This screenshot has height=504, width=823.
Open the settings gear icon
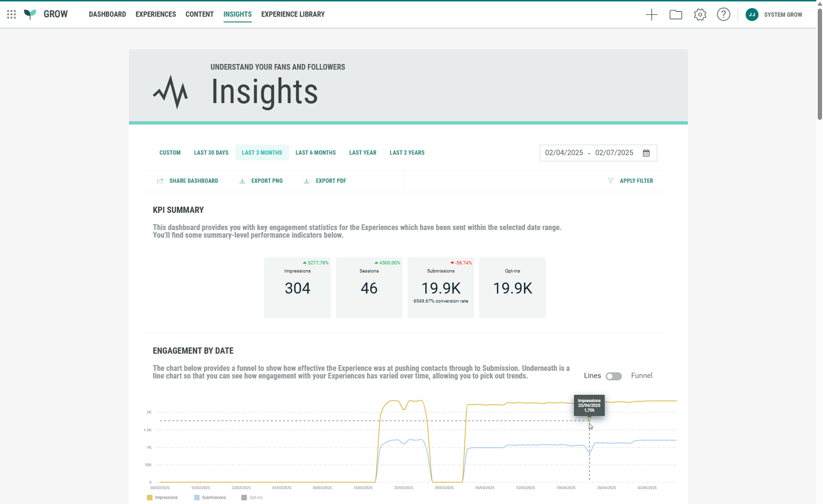coord(700,15)
